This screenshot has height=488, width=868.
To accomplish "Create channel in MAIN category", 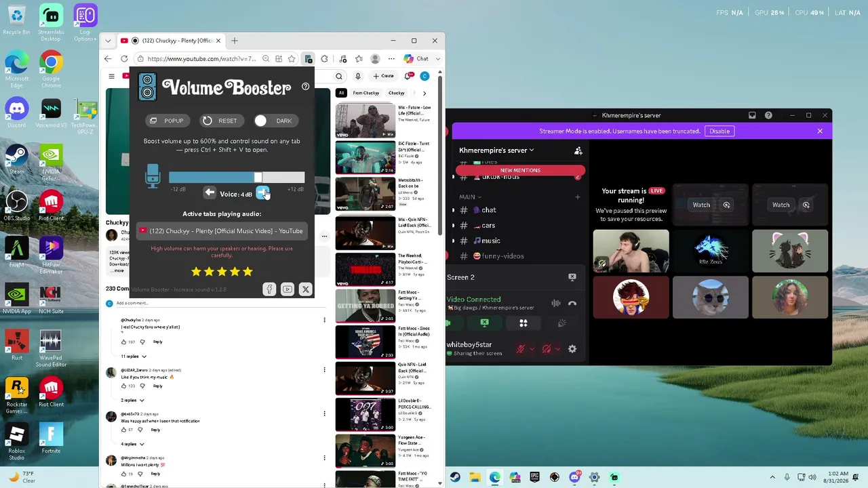I will (578, 197).
